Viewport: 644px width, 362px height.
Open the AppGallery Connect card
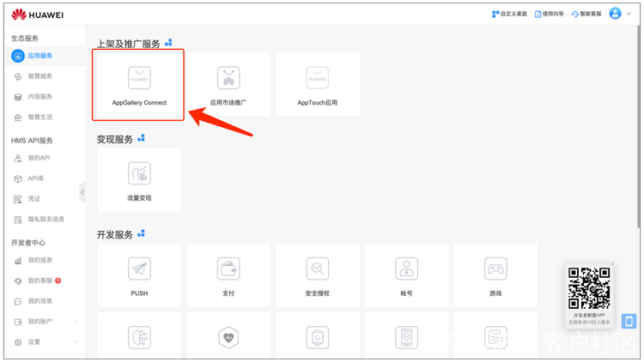139,85
